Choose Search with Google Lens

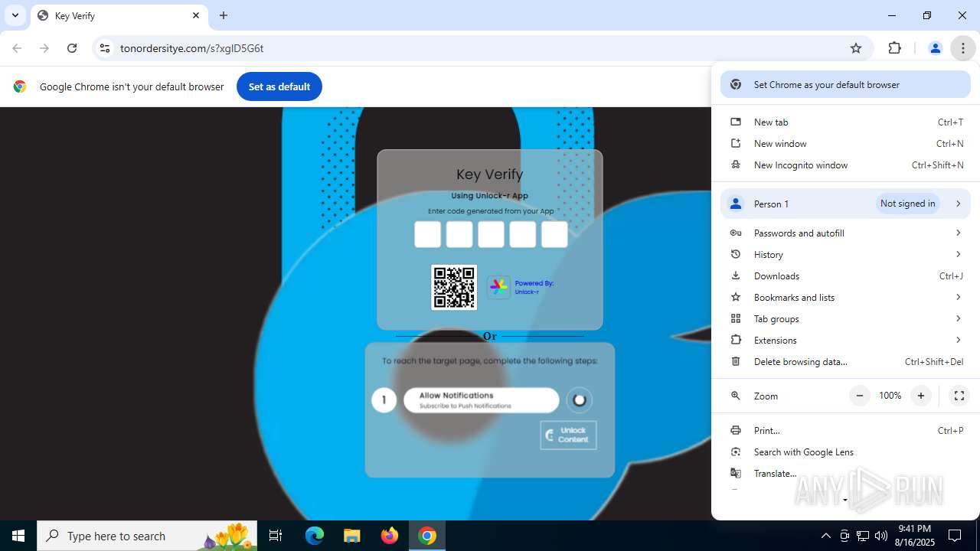845,452
